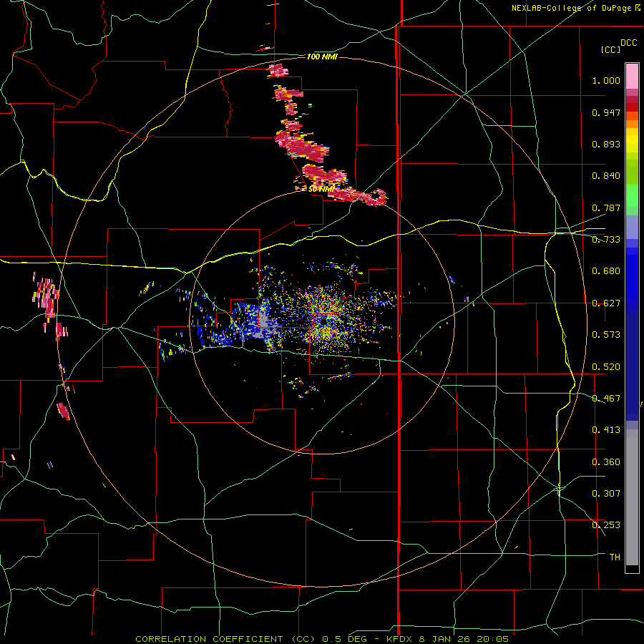Click the NEXLAB-College of DuPage credit text
644x644 pixels.
pos(571,8)
